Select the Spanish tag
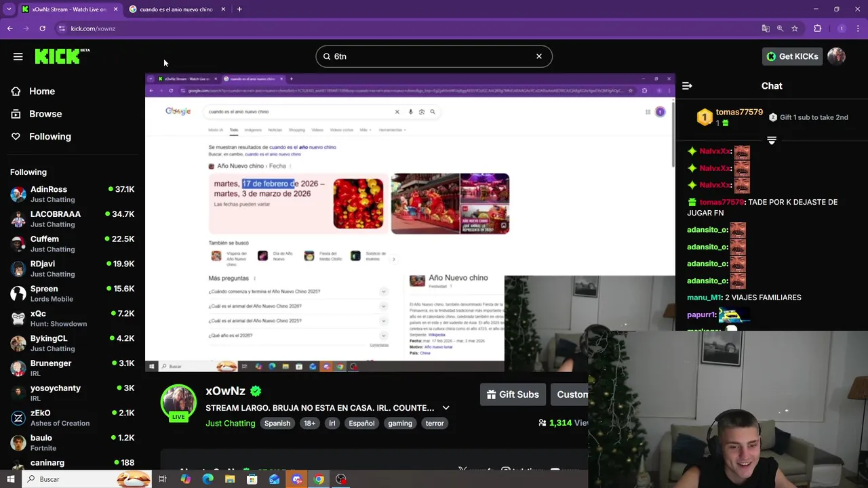The height and width of the screenshot is (488, 868). click(x=277, y=423)
